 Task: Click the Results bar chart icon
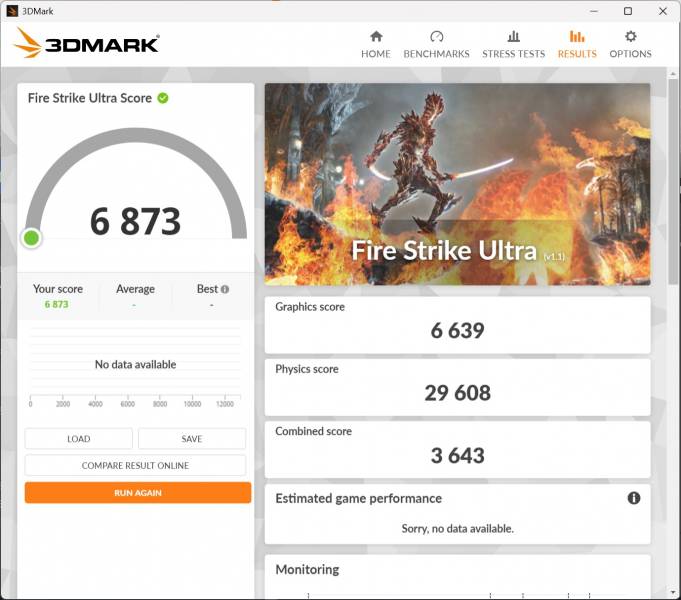point(577,36)
